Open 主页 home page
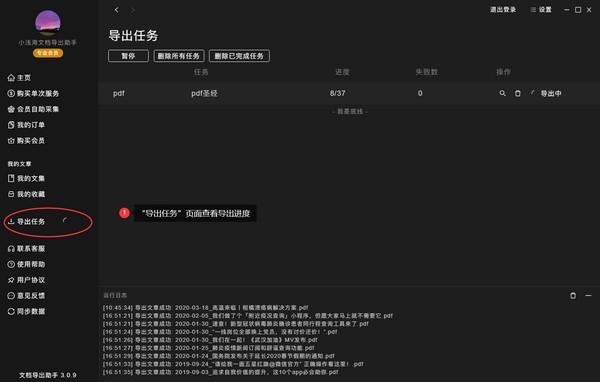 pyautogui.click(x=19, y=78)
